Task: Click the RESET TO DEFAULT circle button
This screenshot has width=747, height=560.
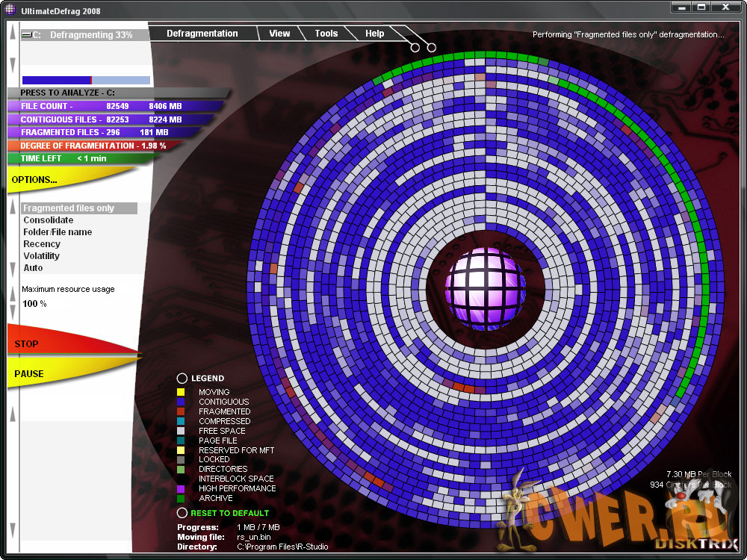Action: point(182,513)
